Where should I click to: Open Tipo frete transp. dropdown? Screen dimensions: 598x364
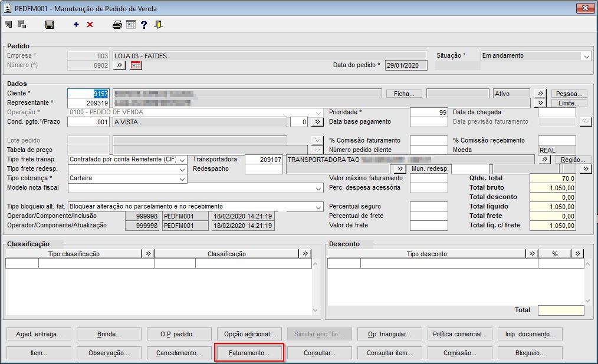point(182,160)
